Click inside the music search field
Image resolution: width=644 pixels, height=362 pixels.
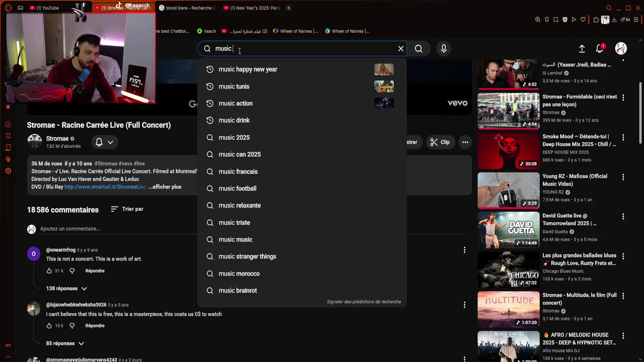[x=302, y=49]
